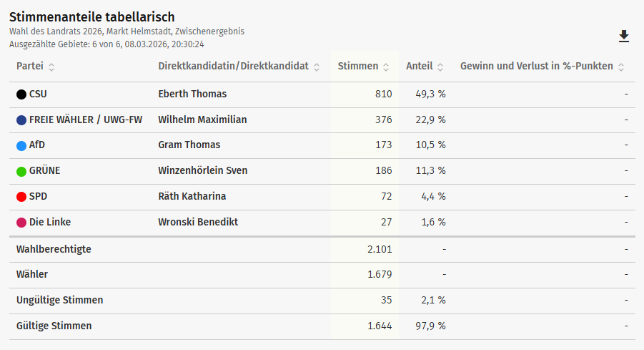Click the black CSU color dot

point(21,94)
